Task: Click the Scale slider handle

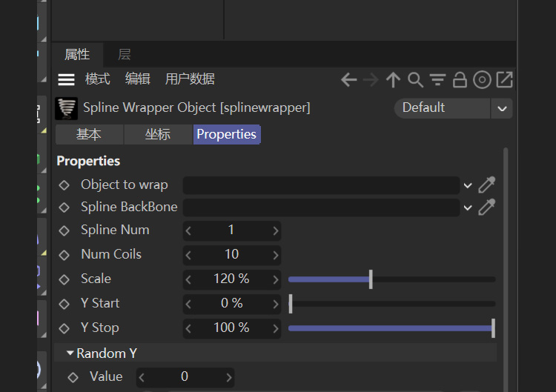Action: pyautogui.click(x=371, y=279)
